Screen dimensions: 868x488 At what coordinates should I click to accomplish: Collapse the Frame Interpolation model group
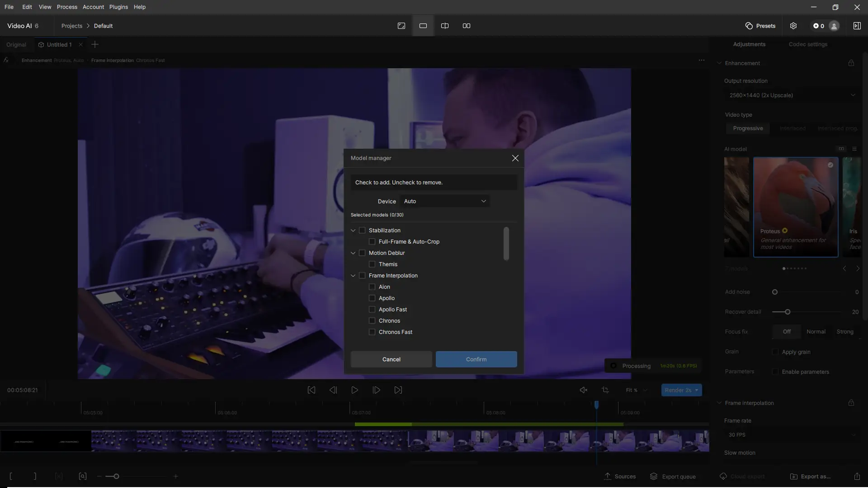click(x=353, y=276)
